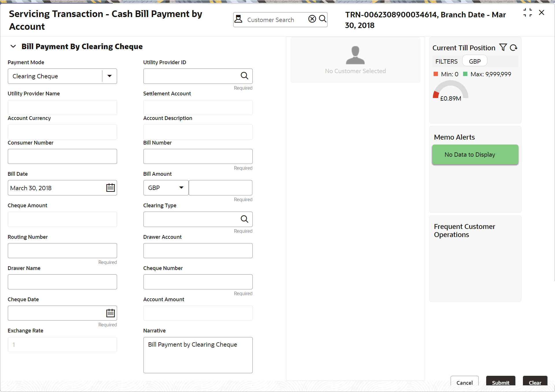Viewport: 555px width, 392px height.
Task: Open Utility Provider ID lookup search
Action: pos(244,76)
